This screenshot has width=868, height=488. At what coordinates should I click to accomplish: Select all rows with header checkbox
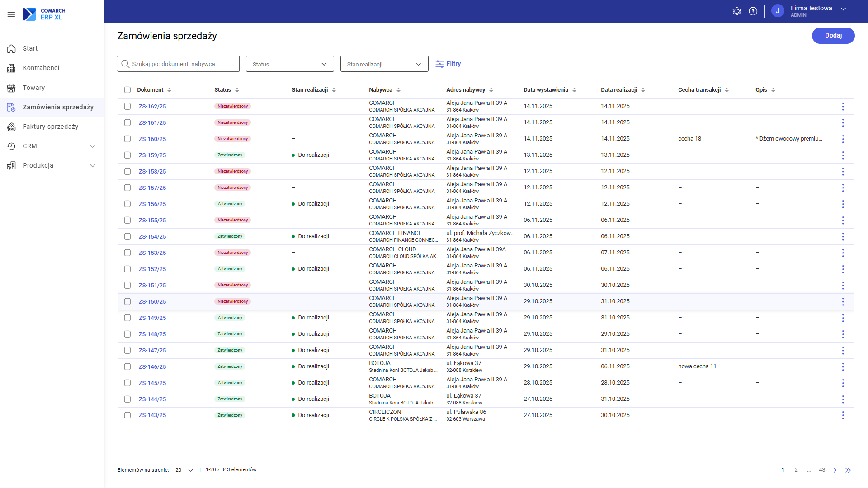pyautogui.click(x=127, y=90)
